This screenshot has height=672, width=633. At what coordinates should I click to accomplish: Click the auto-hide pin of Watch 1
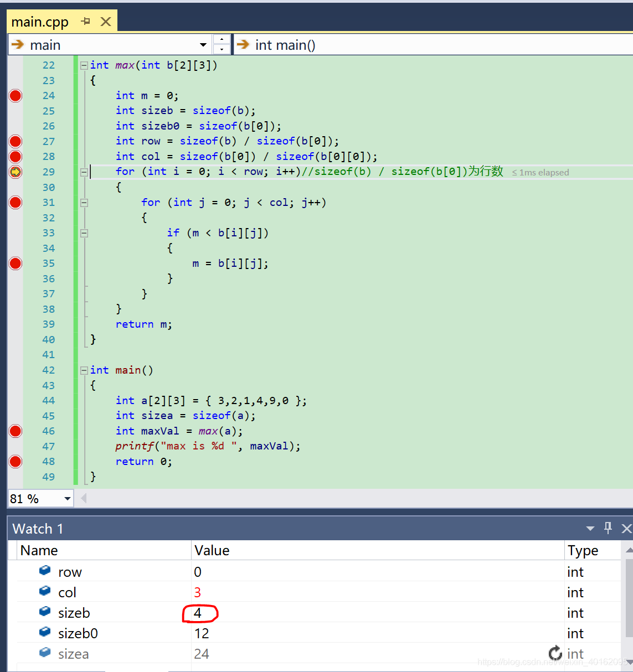point(608,528)
